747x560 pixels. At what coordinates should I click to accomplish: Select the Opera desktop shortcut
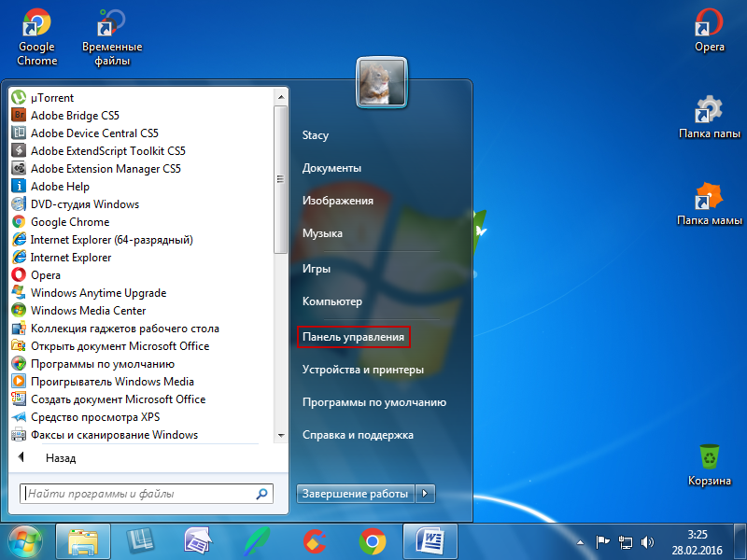(710, 30)
